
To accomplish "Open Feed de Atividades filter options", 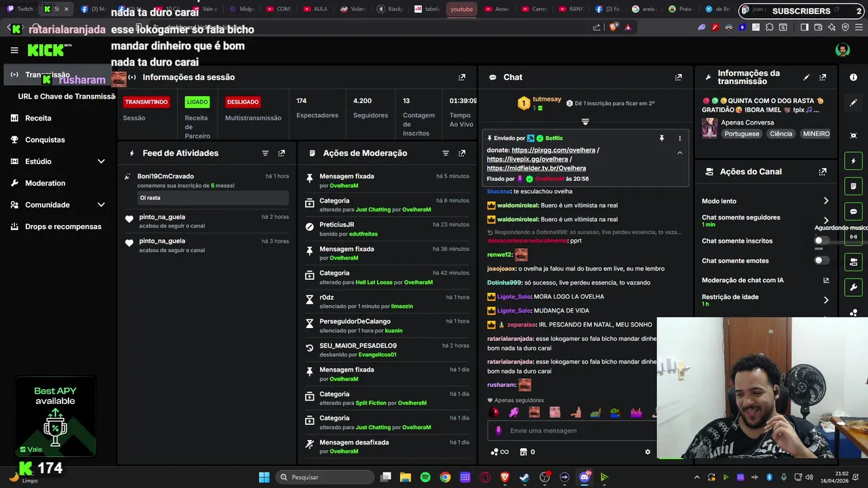I will pyautogui.click(x=265, y=153).
